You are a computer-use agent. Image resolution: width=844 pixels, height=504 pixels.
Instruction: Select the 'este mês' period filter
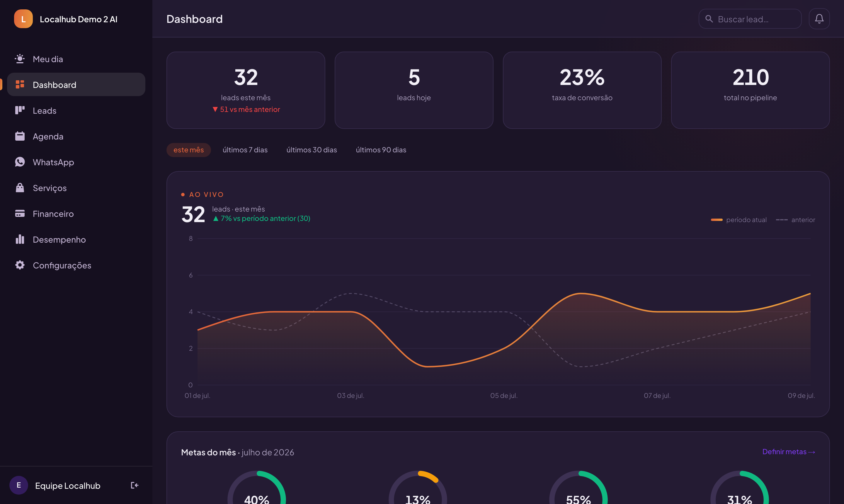pos(188,150)
